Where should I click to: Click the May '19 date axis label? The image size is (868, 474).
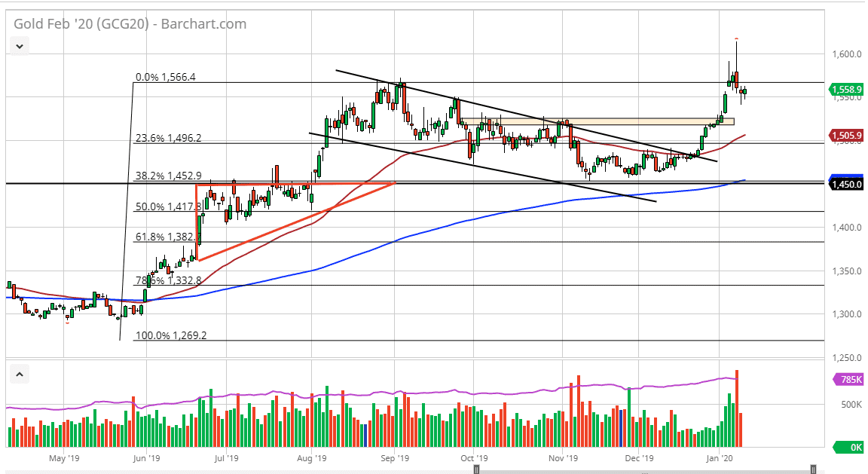coord(64,458)
